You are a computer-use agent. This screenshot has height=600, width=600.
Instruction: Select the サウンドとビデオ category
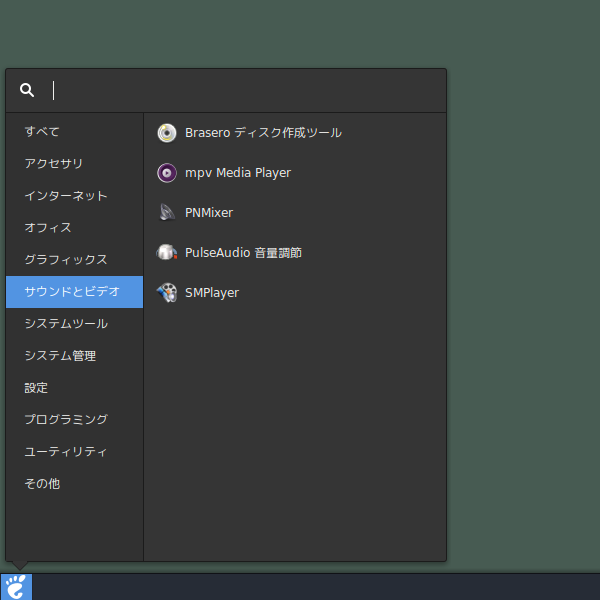(x=75, y=292)
